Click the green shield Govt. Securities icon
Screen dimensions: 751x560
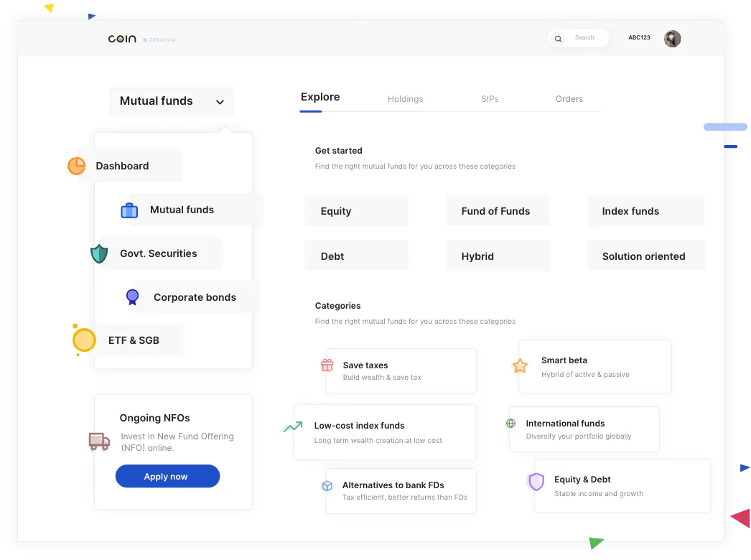point(99,253)
